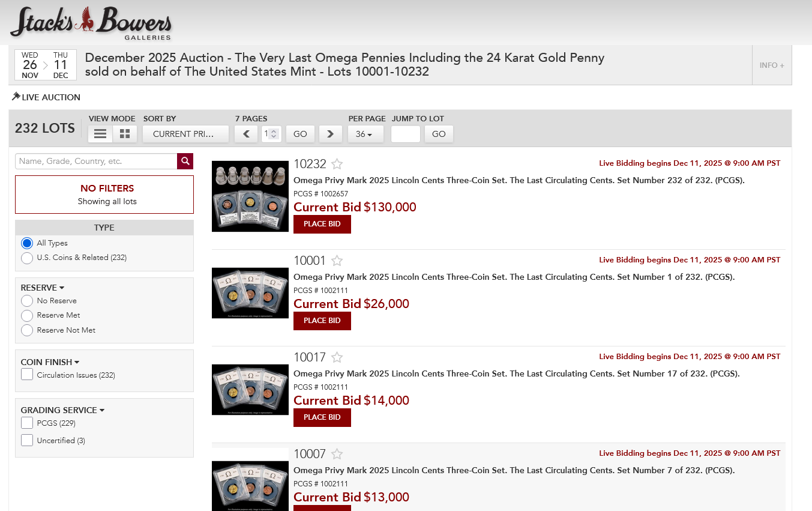The width and height of the screenshot is (812, 511).
Task: Add lot 10001 to favorites
Action: (x=337, y=261)
